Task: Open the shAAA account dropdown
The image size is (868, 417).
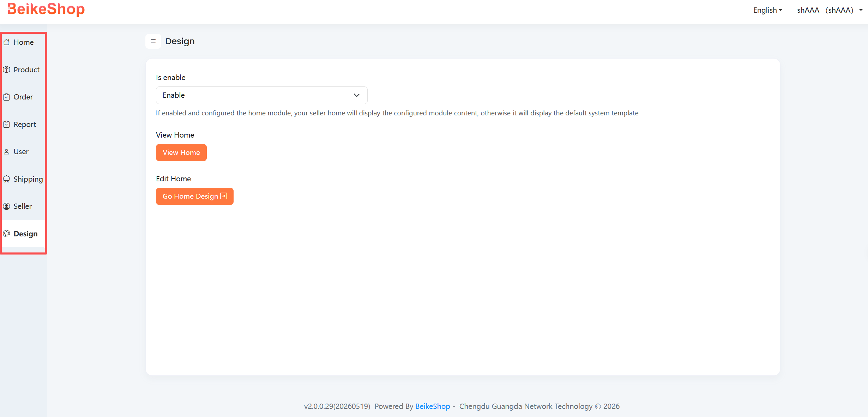Action: coord(830,10)
